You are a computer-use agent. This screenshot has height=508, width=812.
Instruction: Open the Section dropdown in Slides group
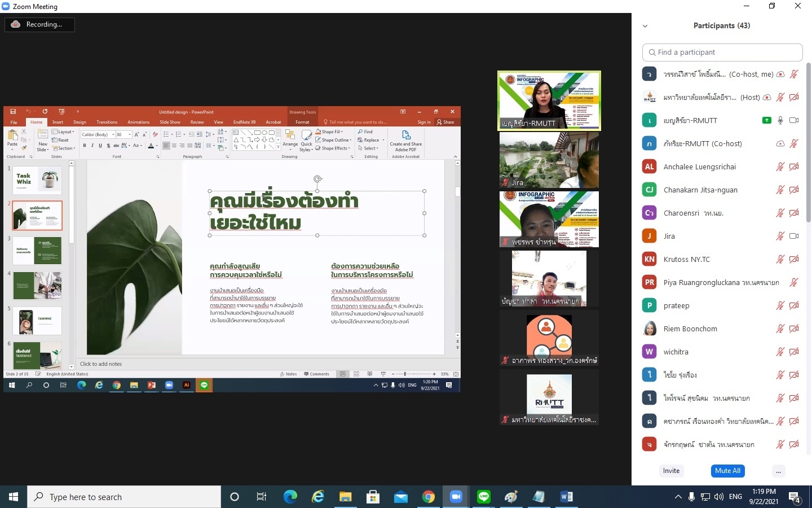coord(64,148)
